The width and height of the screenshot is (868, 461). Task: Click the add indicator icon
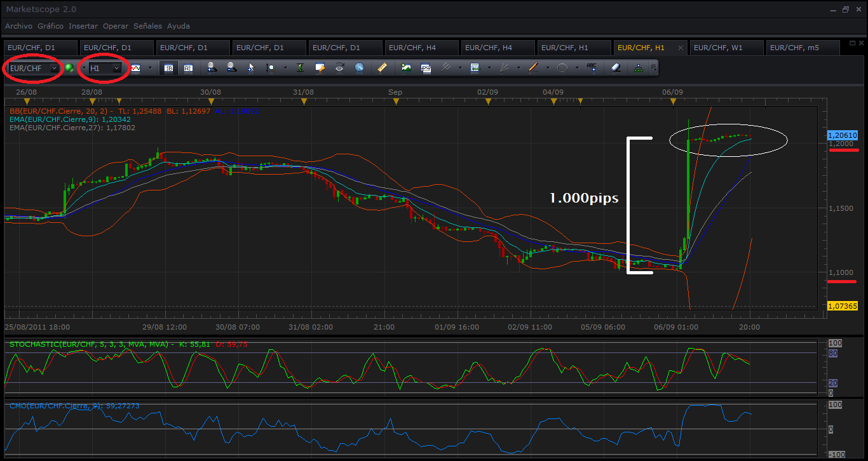406,68
